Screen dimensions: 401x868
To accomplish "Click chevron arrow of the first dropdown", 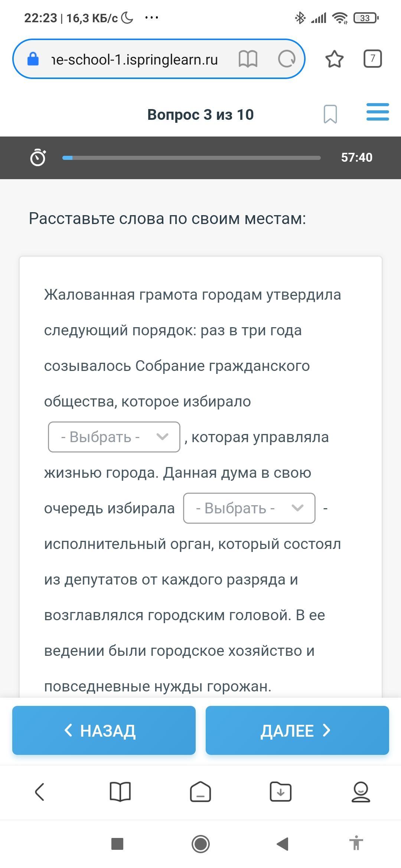I will click(x=163, y=437).
